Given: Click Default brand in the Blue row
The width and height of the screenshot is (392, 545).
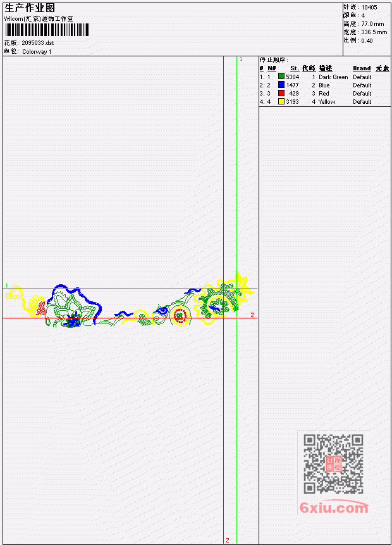Looking at the screenshot, I should (362, 85).
